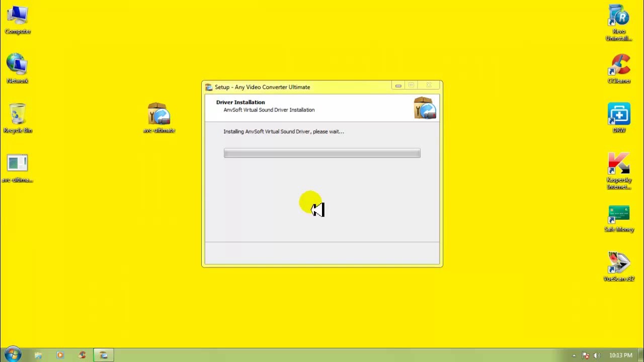Screen dimensions: 644x362
Task: Select the CCleaner desktop shortcut
Action: pos(619,69)
